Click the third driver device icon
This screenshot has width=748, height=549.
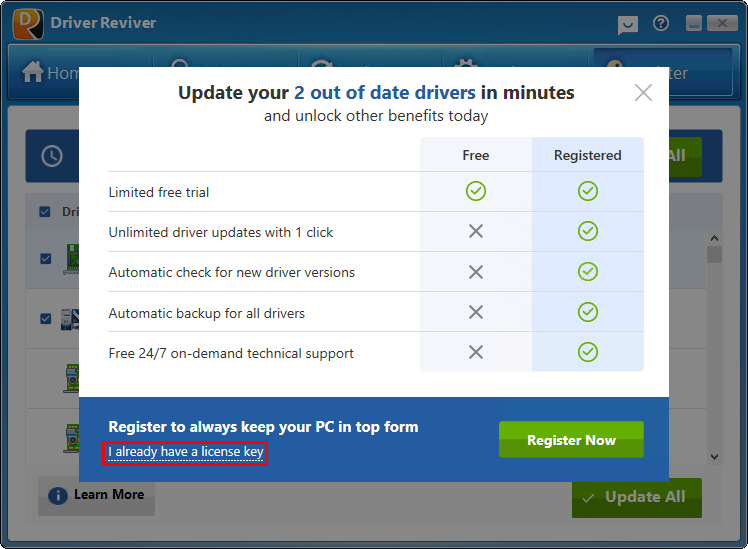pyautogui.click(x=71, y=379)
